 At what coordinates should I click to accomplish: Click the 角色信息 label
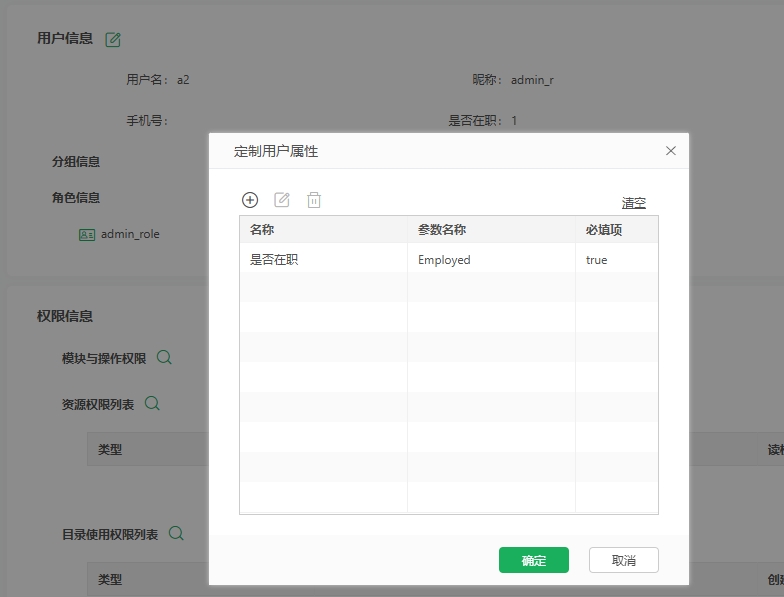(x=76, y=198)
